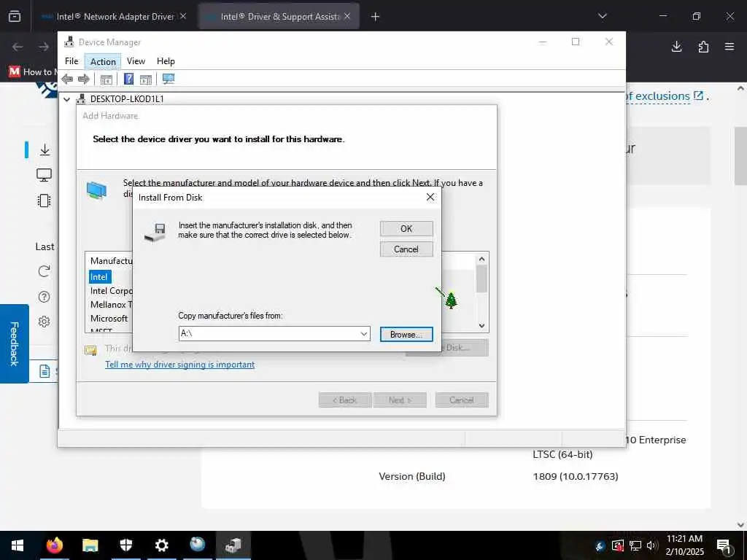Click Device Manager back arrow toolbar icon

coord(67,79)
